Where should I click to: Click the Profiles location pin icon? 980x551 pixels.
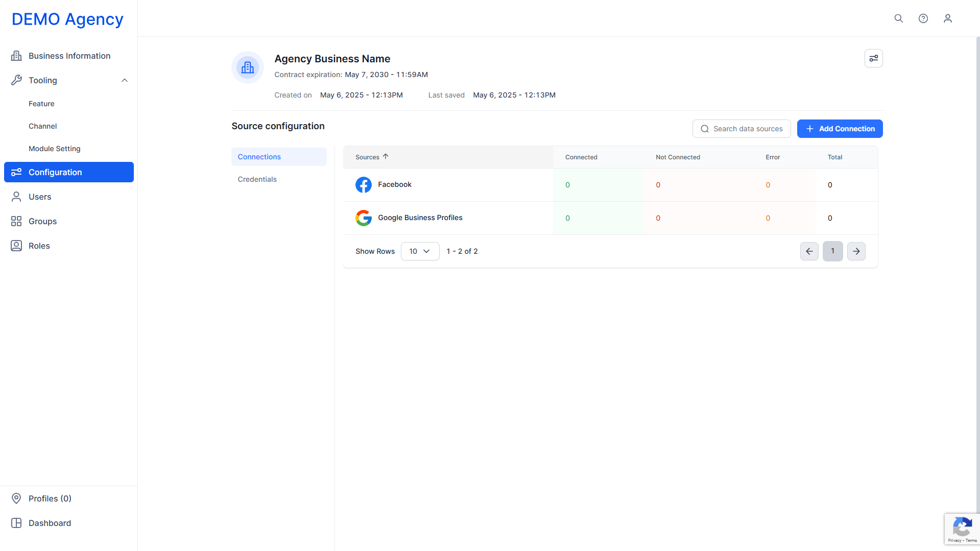(x=16, y=498)
